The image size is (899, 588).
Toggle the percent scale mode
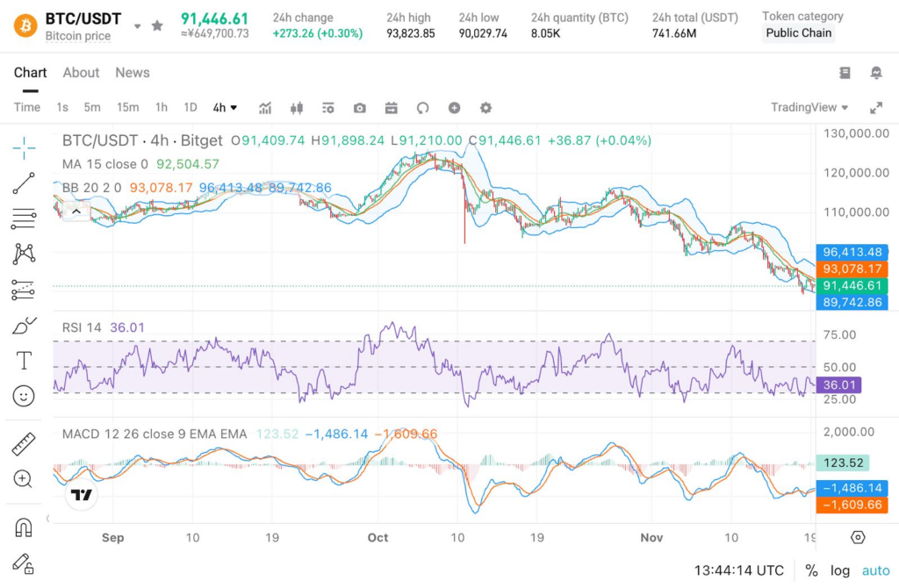[811, 570]
